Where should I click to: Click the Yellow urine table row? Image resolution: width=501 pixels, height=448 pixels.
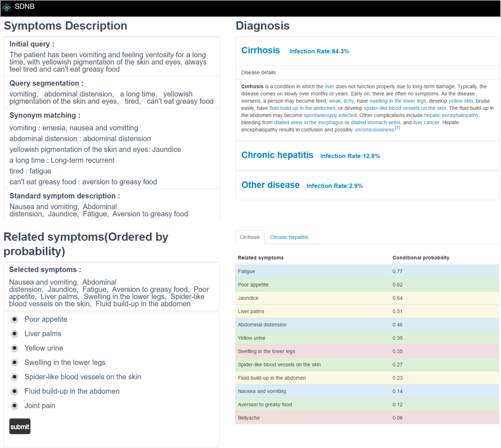coord(367,338)
